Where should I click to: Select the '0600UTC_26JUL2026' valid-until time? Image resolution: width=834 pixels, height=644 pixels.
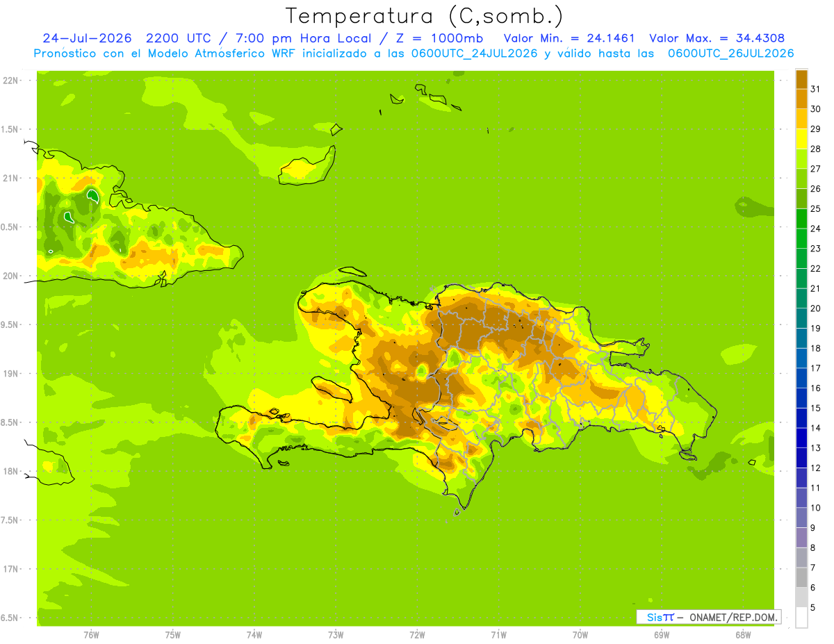(x=731, y=53)
